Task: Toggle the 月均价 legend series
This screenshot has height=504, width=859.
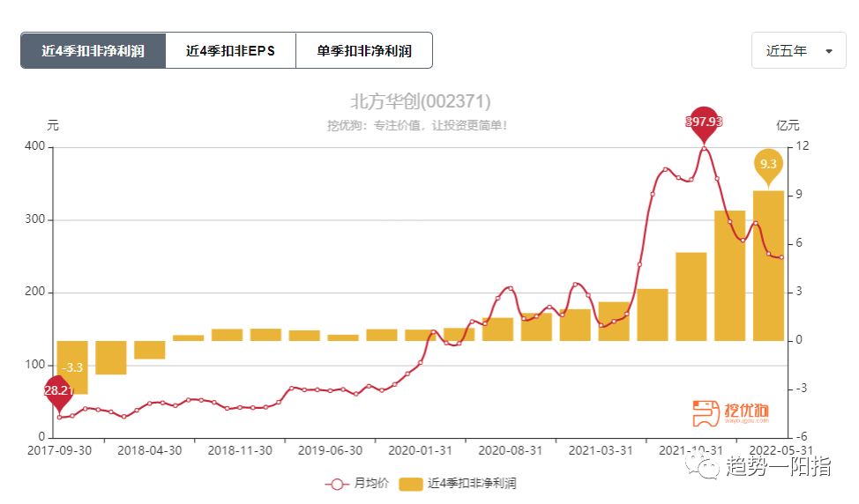Action: click(356, 484)
